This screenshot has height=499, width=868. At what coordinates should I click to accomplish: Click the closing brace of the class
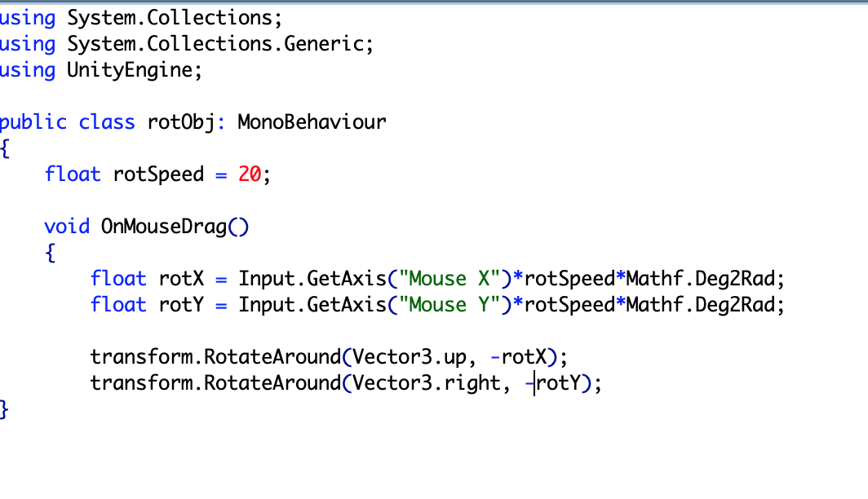coord(3,408)
